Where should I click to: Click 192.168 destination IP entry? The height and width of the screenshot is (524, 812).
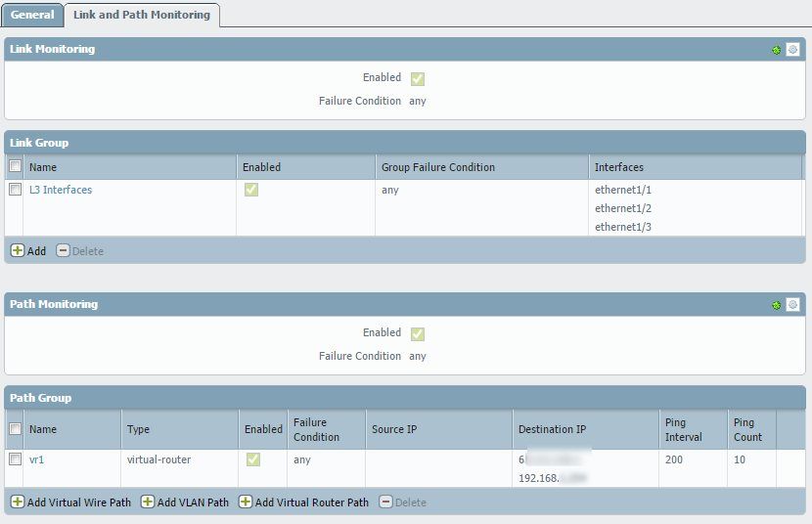[x=552, y=478]
